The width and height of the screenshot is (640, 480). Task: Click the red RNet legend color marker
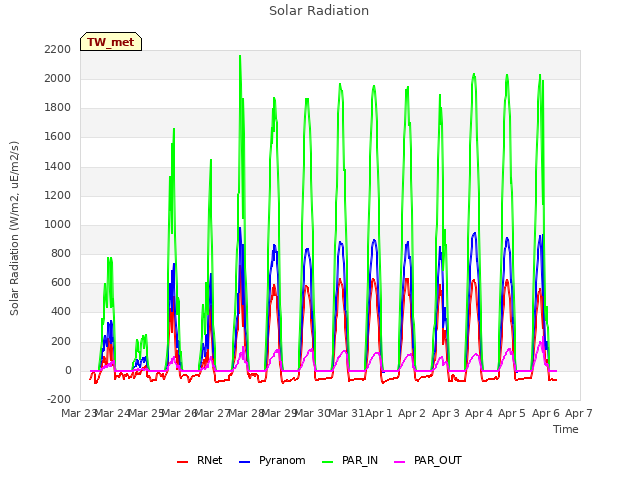click(x=182, y=462)
